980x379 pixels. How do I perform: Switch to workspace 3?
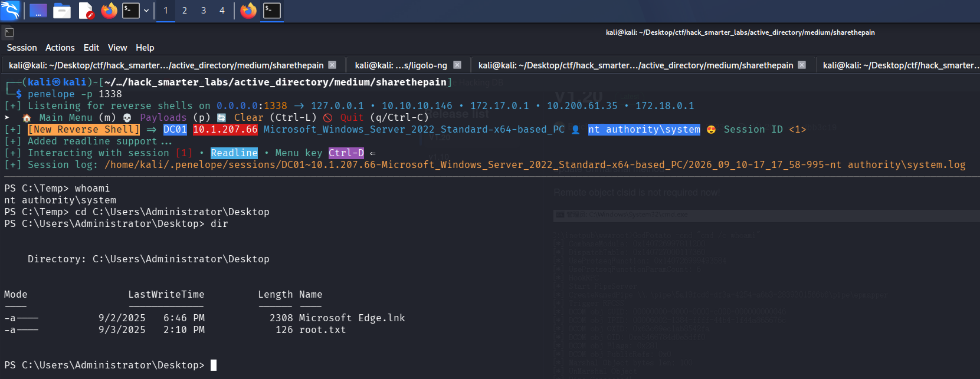click(204, 11)
